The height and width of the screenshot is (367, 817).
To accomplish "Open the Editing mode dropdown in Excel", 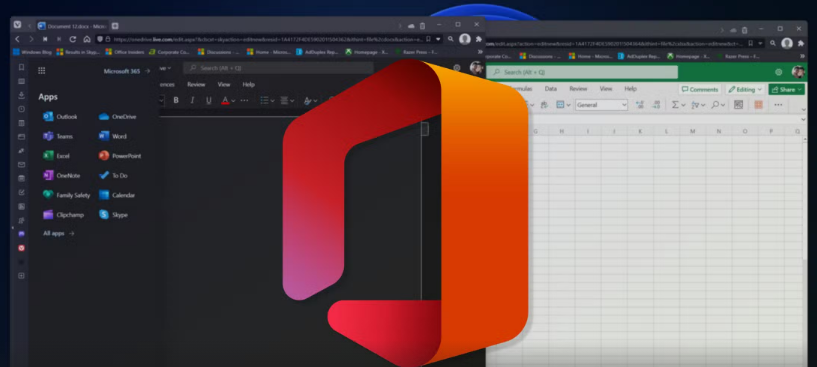I will [x=746, y=89].
